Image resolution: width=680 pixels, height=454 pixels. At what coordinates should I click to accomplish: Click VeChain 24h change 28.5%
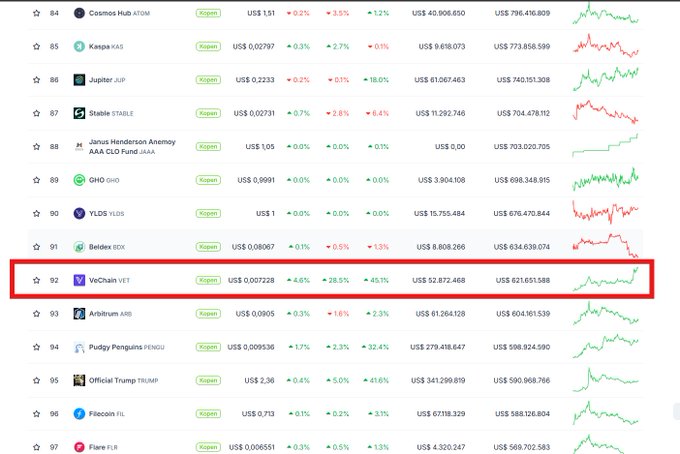[x=336, y=280]
